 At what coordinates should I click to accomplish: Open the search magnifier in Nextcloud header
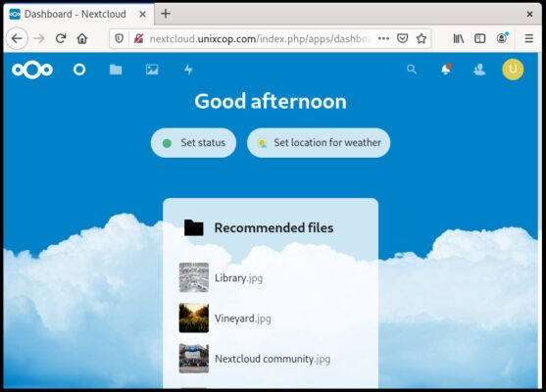click(x=412, y=70)
